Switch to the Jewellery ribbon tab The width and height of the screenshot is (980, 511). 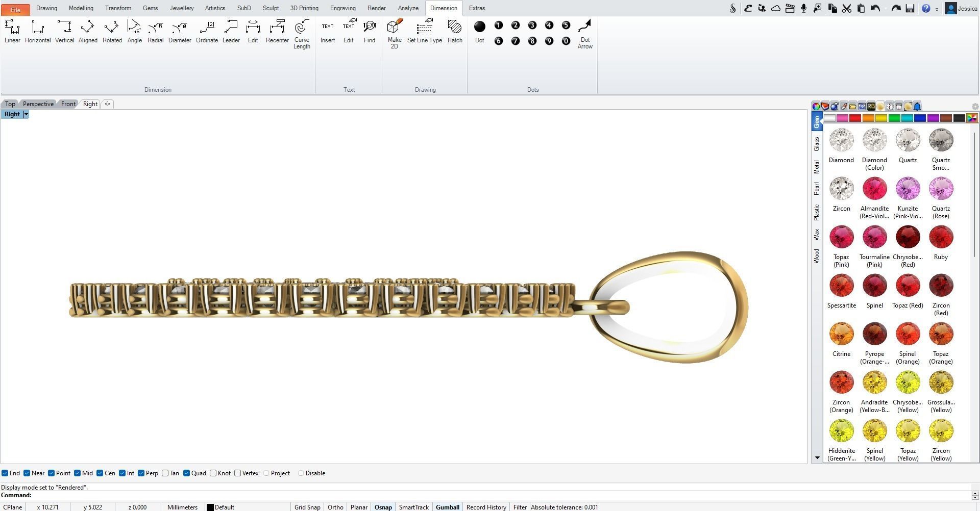(182, 8)
